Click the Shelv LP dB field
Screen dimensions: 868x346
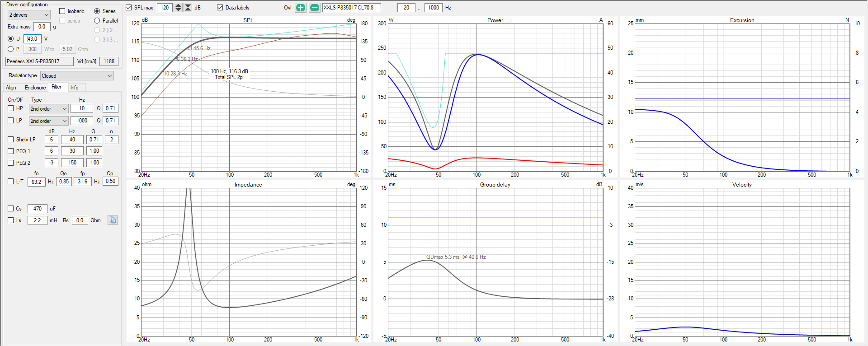(52, 140)
